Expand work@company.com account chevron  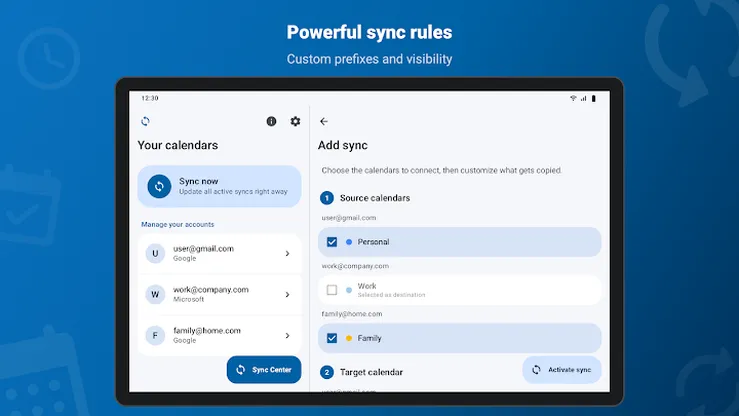287,294
